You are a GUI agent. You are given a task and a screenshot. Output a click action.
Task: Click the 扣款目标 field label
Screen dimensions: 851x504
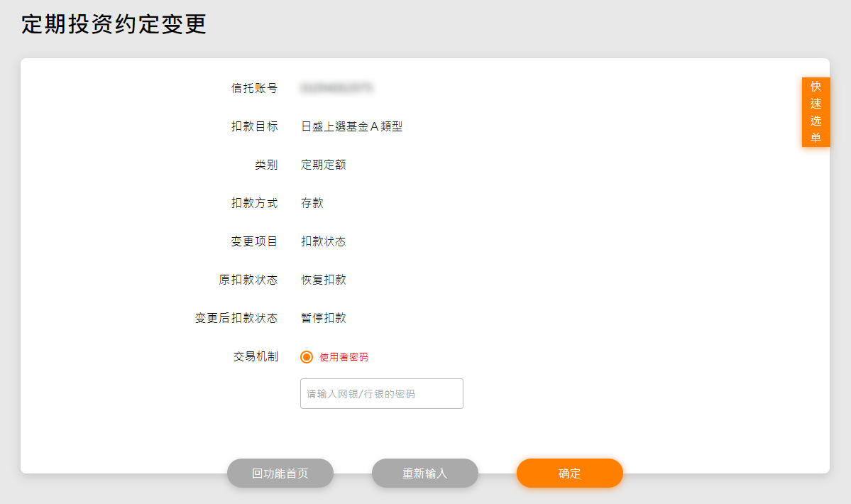pyautogui.click(x=254, y=126)
